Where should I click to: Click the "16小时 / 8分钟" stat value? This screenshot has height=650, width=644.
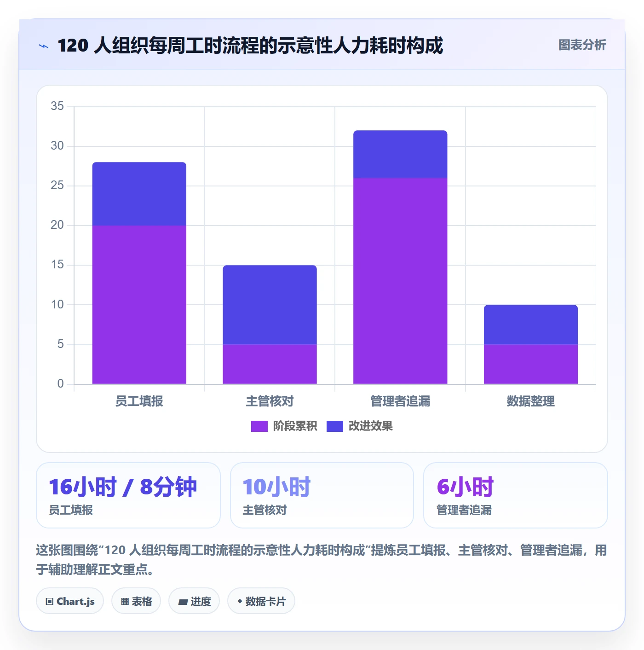(123, 487)
